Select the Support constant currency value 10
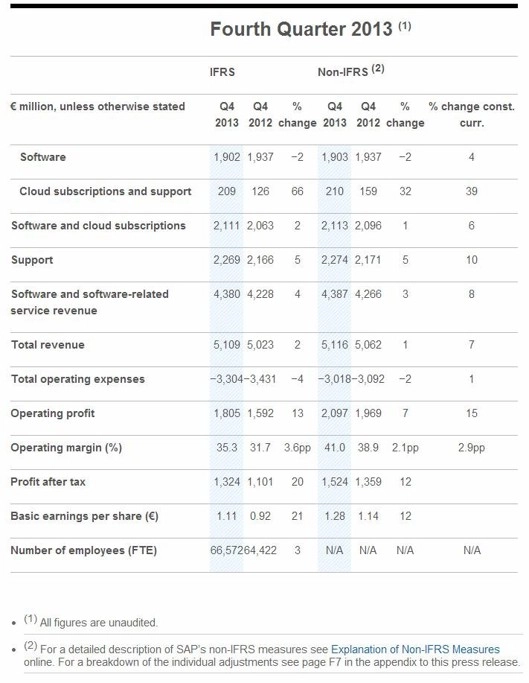529x683 pixels. (x=471, y=260)
